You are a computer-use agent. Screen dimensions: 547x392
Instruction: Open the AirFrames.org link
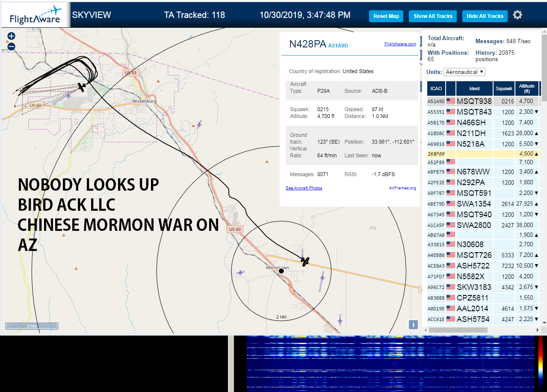click(x=402, y=188)
